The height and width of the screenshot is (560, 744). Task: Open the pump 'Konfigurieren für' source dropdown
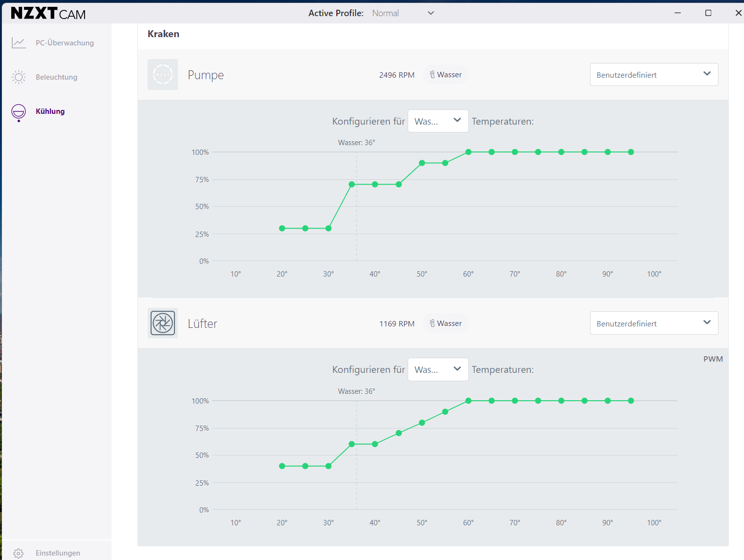[x=438, y=121]
